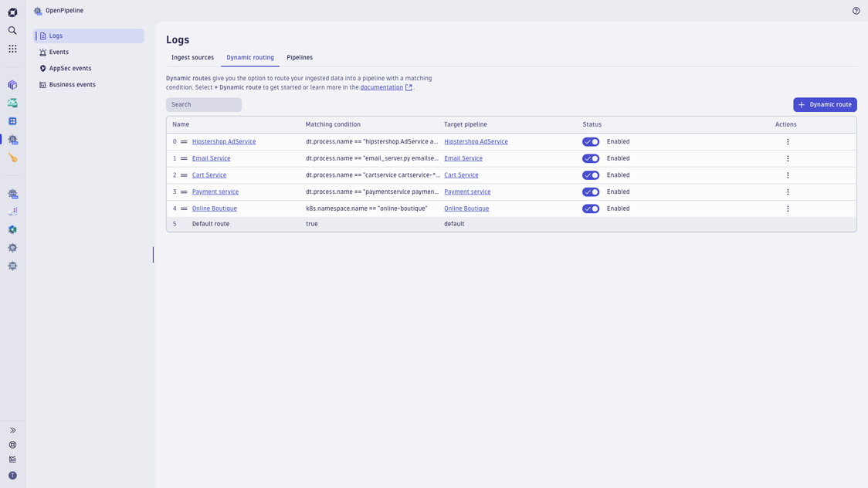Open the help question mark icon

pos(856,10)
